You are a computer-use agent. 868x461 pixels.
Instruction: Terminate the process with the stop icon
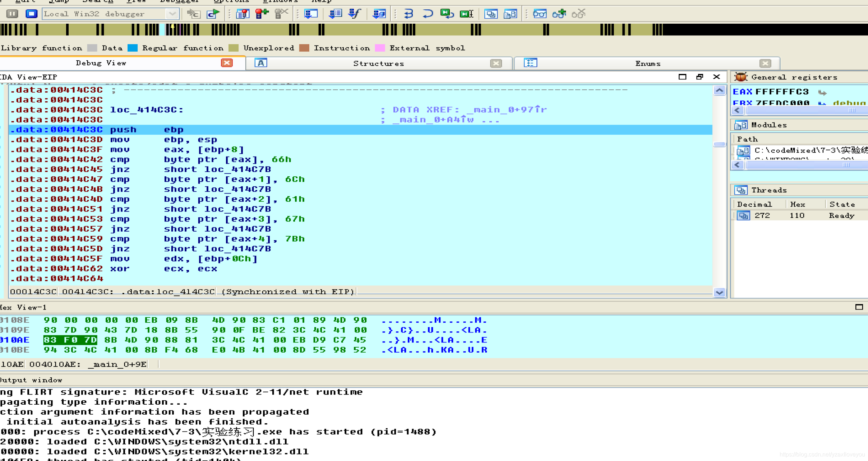(32, 14)
